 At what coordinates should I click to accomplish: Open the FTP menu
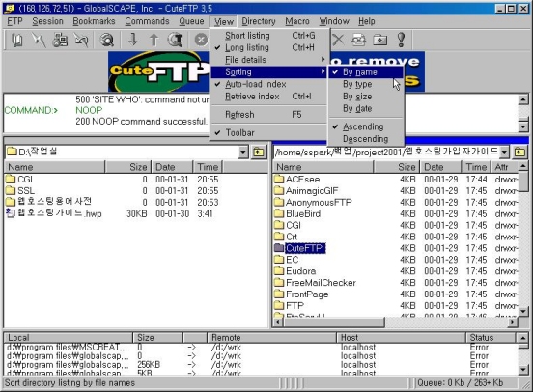[14, 21]
